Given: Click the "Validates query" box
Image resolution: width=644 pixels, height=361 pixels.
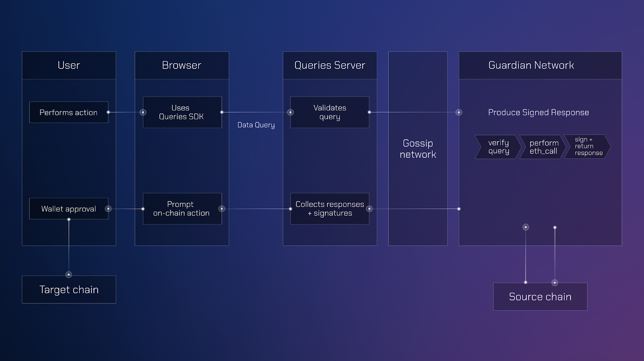Looking at the screenshot, I should 330,112.
